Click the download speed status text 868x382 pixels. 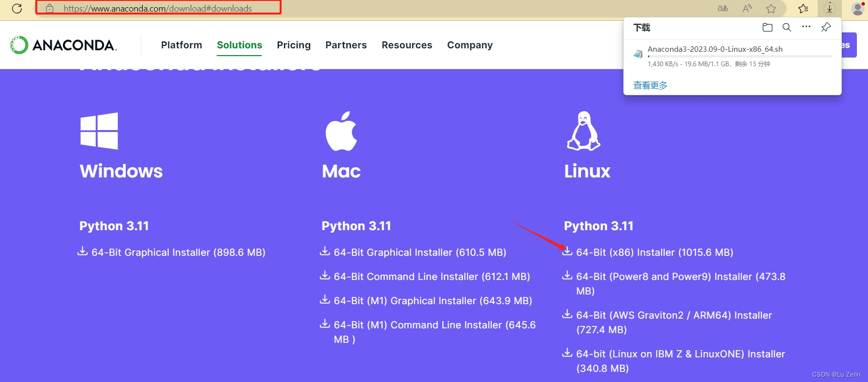pos(709,64)
